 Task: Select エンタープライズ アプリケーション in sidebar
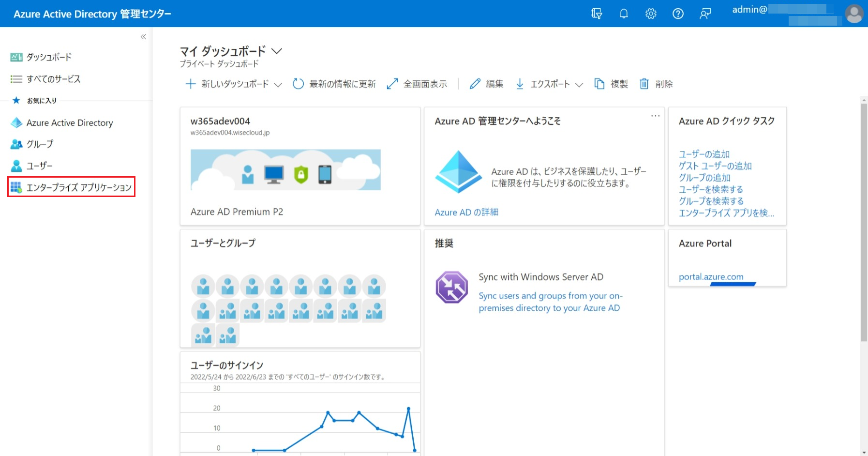(x=71, y=187)
